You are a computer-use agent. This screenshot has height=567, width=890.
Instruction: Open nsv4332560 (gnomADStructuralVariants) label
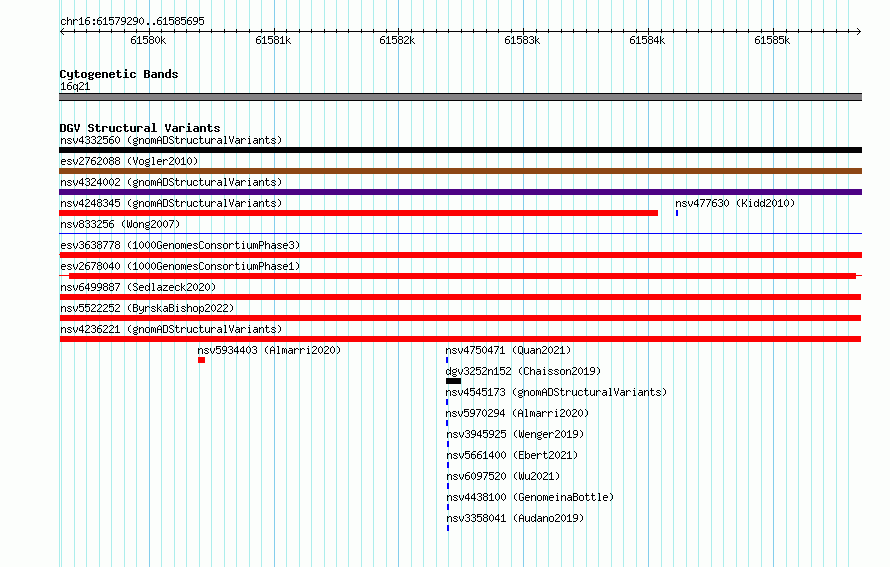pyautogui.click(x=171, y=140)
